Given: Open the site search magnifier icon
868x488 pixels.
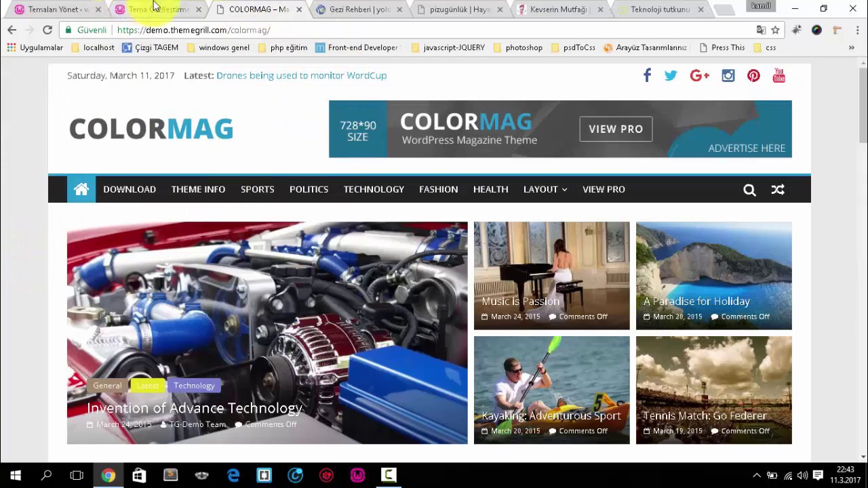Looking at the screenshot, I should (x=749, y=190).
